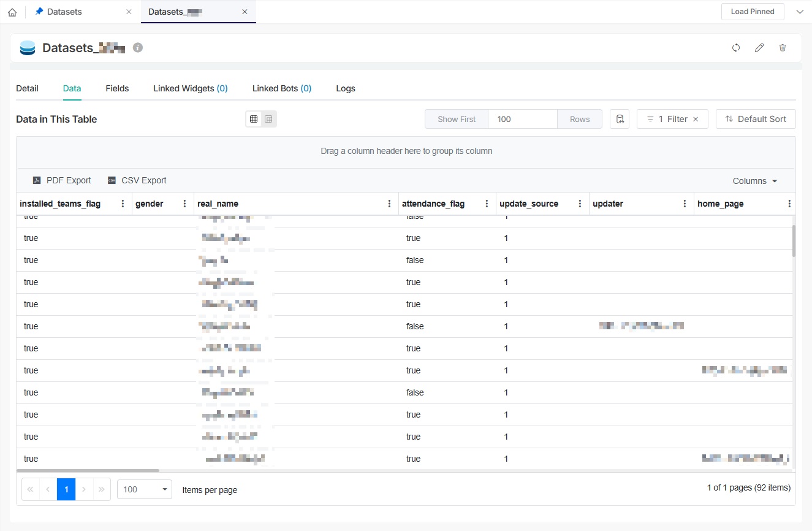Click the CSV Export button
812x531 pixels.
(x=137, y=180)
